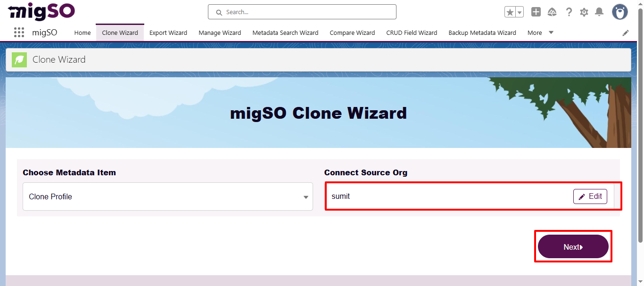Viewport: 644px width, 286px height.
Task: Open Help question mark icon
Action: pyautogui.click(x=569, y=12)
